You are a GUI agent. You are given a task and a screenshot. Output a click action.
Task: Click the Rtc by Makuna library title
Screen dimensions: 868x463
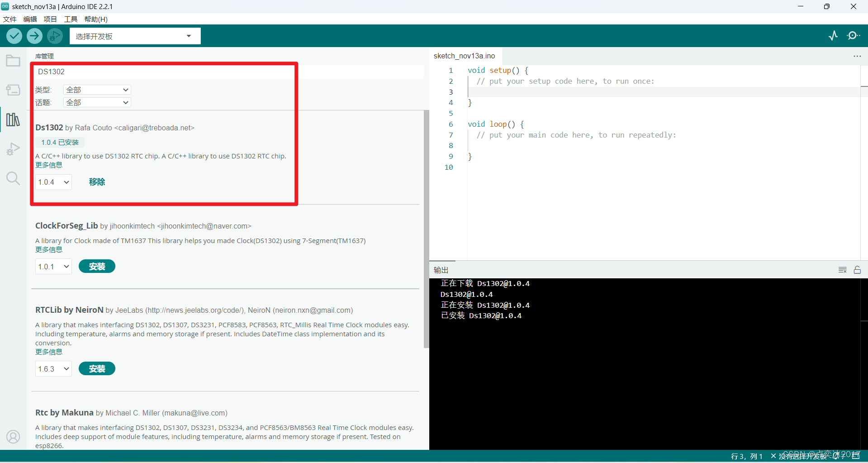pos(64,413)
